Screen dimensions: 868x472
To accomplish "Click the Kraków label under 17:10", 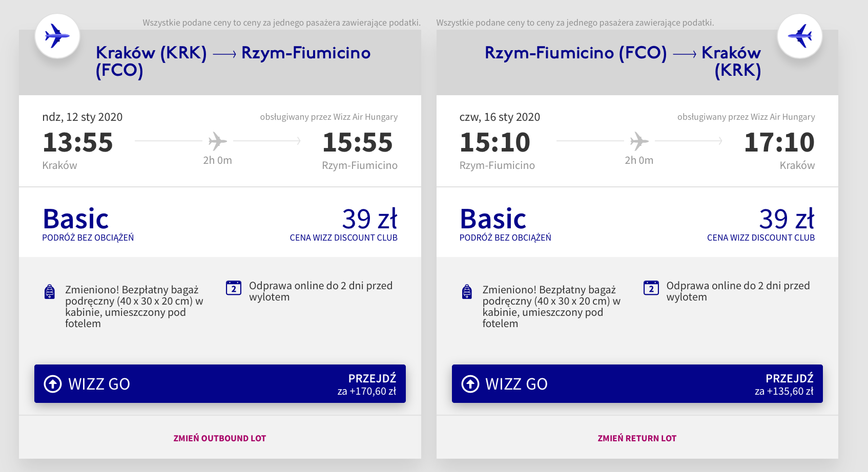I will coord(797,165).
